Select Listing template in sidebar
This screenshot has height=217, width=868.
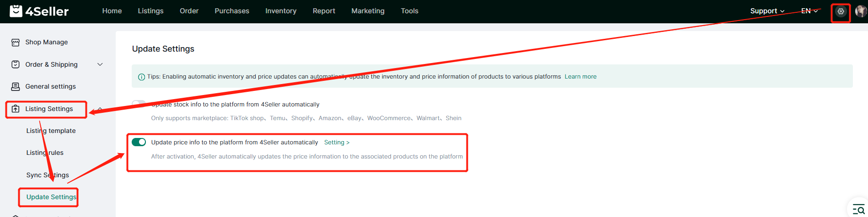point(51,131)
